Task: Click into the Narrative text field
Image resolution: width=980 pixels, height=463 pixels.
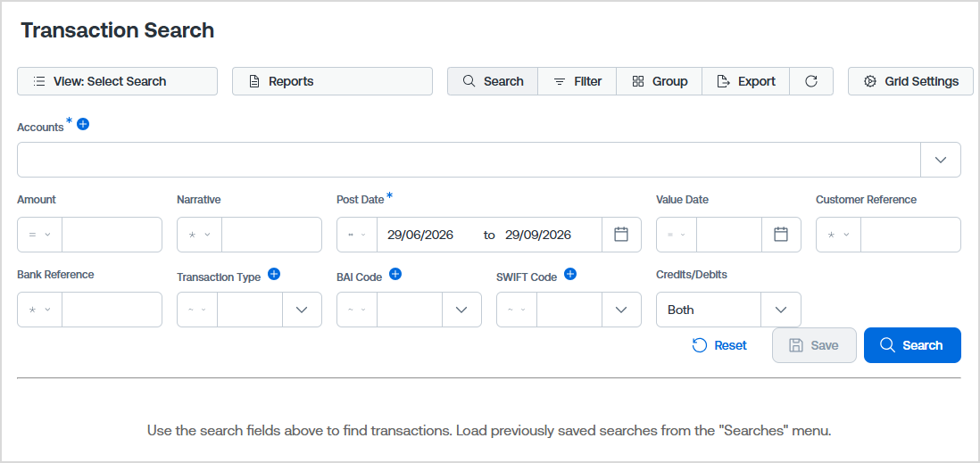Action: pos(272,235)
